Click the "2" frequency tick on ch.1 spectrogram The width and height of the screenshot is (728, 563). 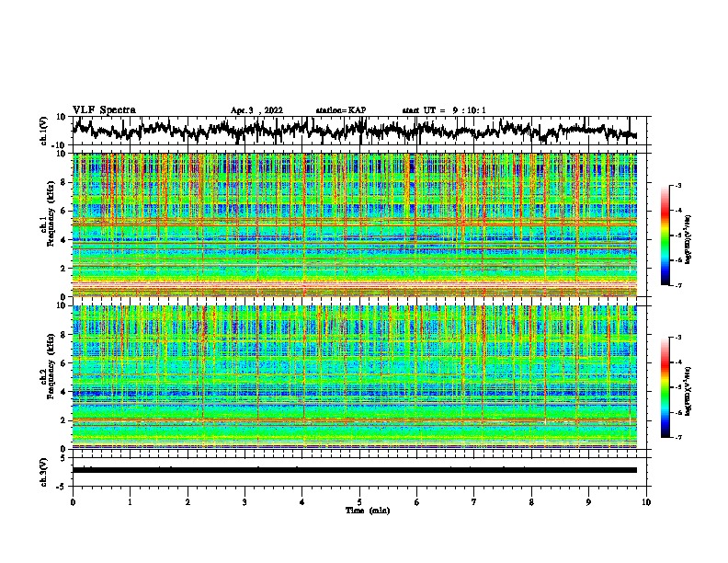click(63, 268)
